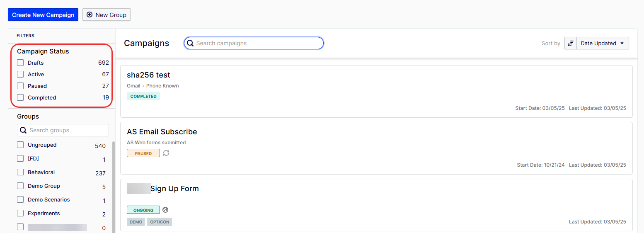The width and height of the screenshot is (644, 233).
Task: Check the Paused campaign filter
Action: [x=20, y=86]
